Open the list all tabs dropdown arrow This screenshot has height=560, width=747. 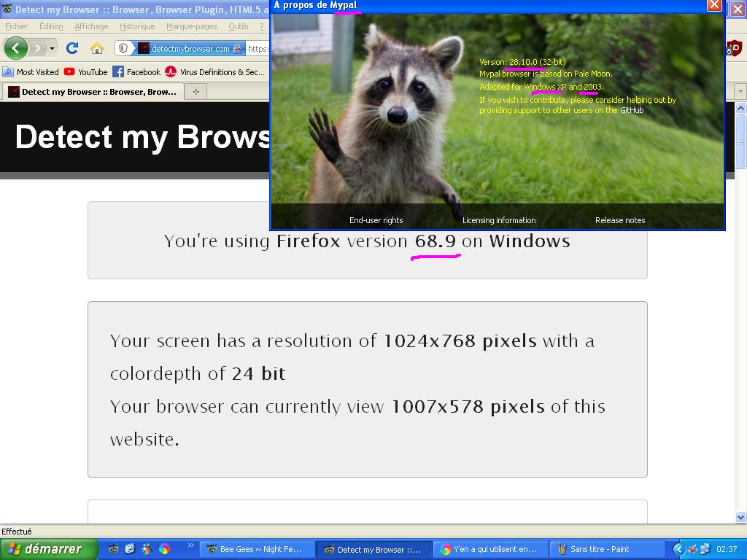[x=740, y=91]
